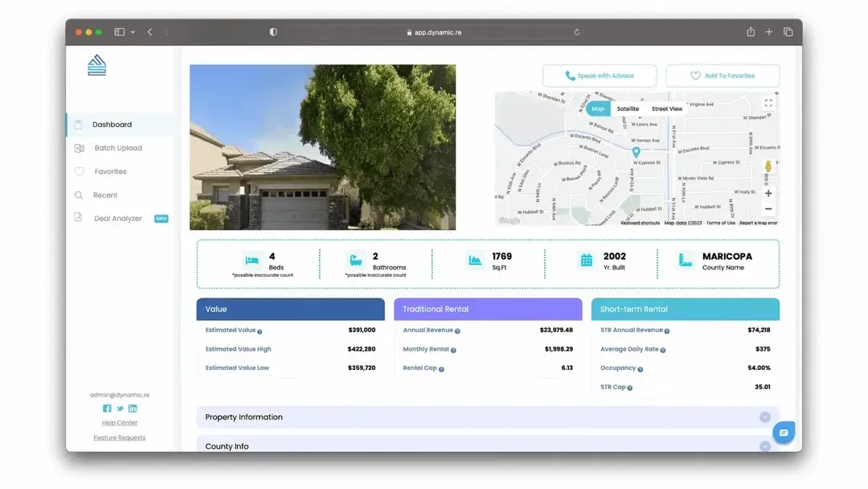Click the browser Share icon

pyautogui.click(x=751, y=31)
